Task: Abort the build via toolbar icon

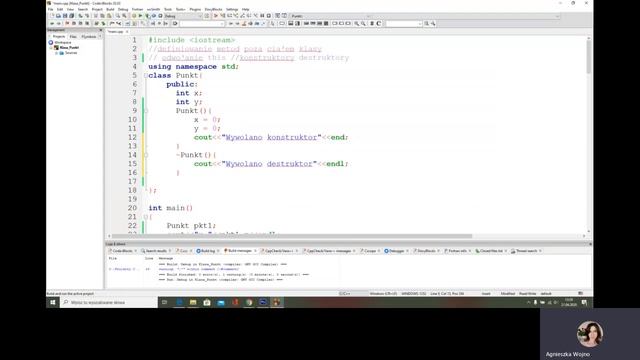Action: tap(160, 16)
